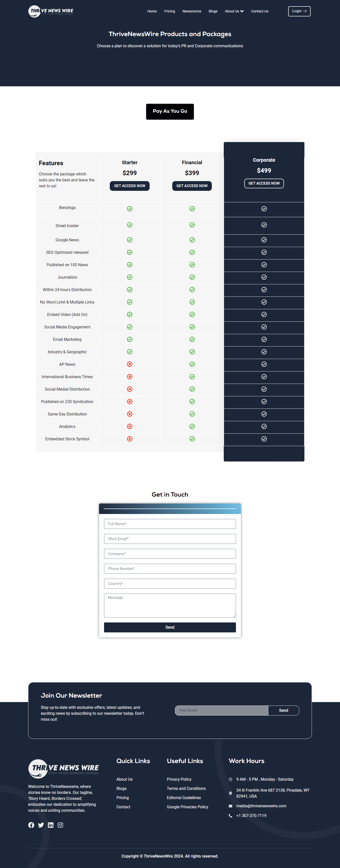Open Newsrooms in the top navigation
The height and width of the screenshot is (868, 340).
point(192,11)
